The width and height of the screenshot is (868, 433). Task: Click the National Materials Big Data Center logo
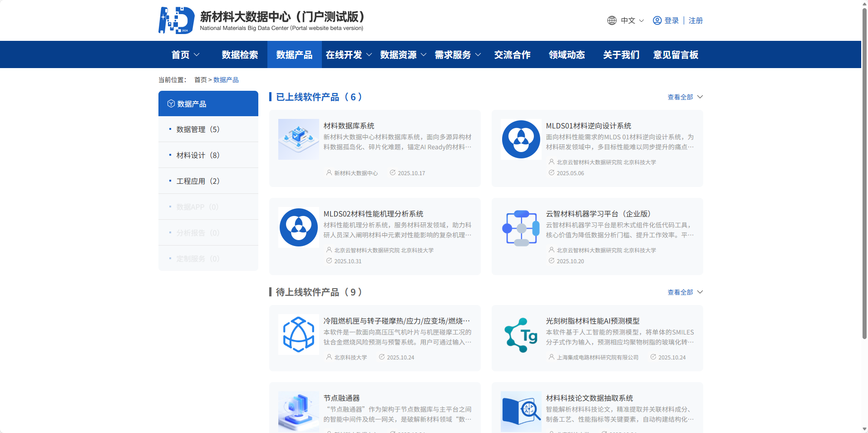tap(177, 20)
